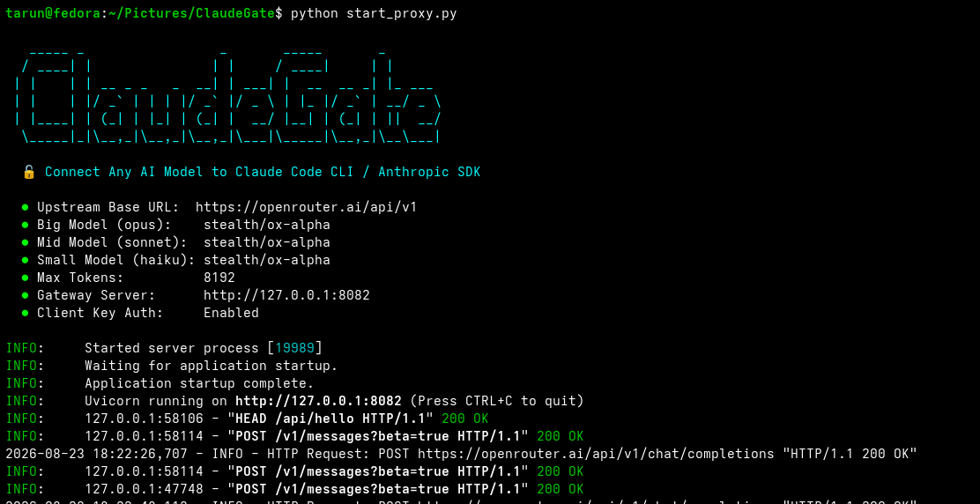Image resolution: width=980 pixels, height=504 pixels.
Task: Click the bold Uvicorn URL http://127.0.0.1:8082
Action: coord(318,400)
